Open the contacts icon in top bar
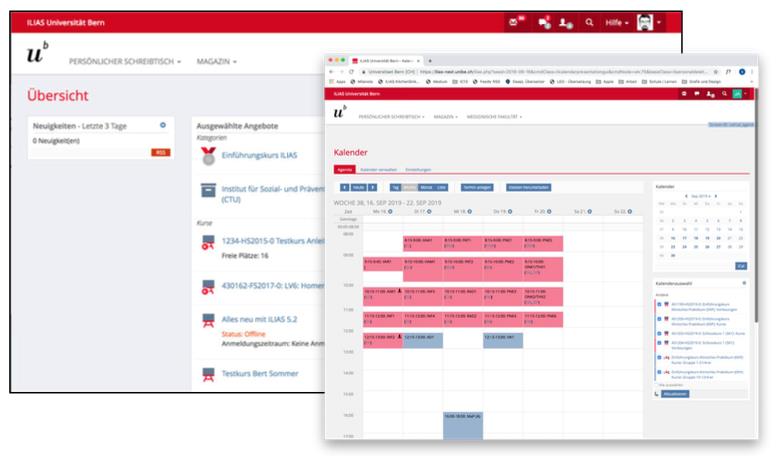This screenshot has height=456, width=778. [x=566, y=21]
